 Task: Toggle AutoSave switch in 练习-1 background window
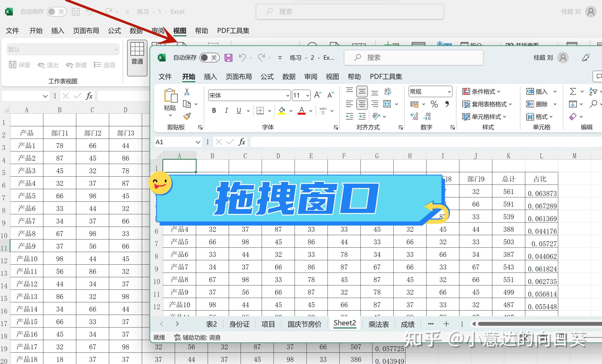click(57, 11)
